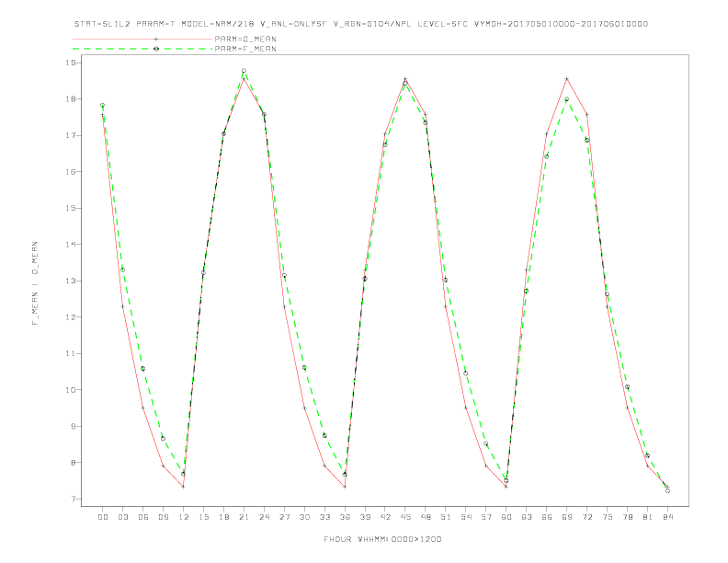Click x-axis tick label 75
728x563 pixels.
click(608, 517)
